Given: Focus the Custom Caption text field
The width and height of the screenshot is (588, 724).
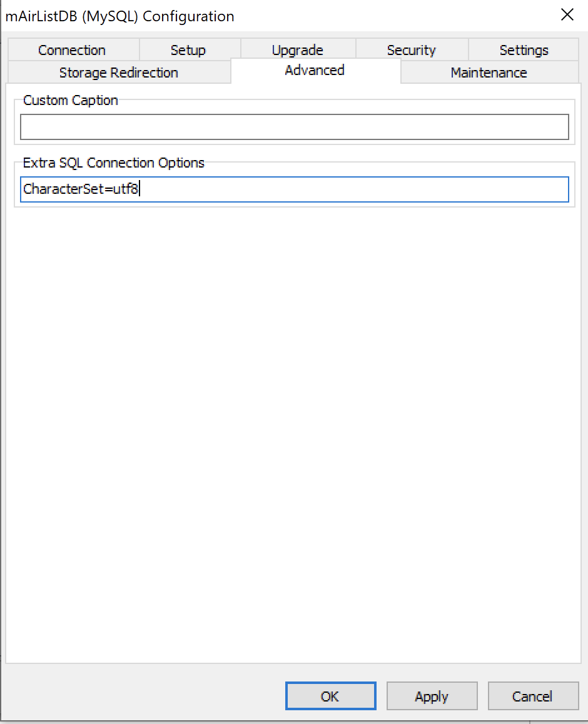Looking at the screenshot, I should (294, 127).
